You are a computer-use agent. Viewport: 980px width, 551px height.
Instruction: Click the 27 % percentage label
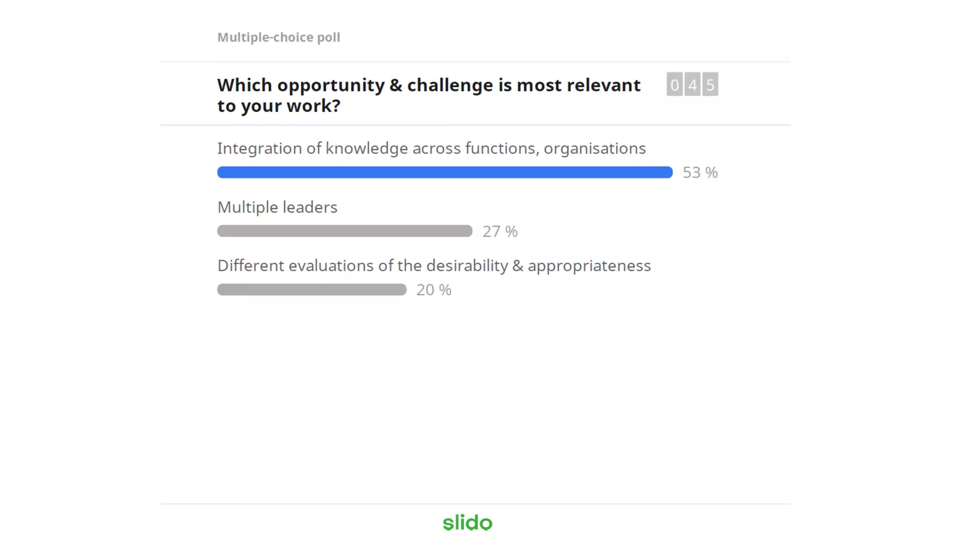point(500,231)
